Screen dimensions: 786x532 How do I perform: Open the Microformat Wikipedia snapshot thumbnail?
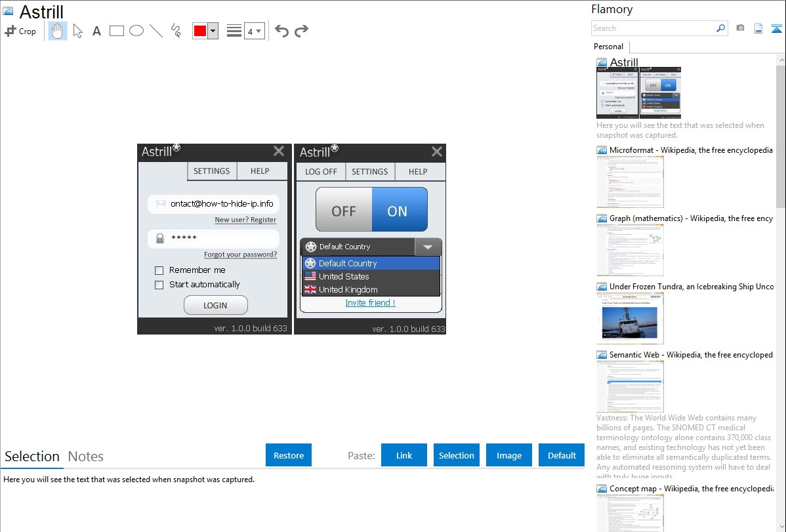click(x=630, y=182)
